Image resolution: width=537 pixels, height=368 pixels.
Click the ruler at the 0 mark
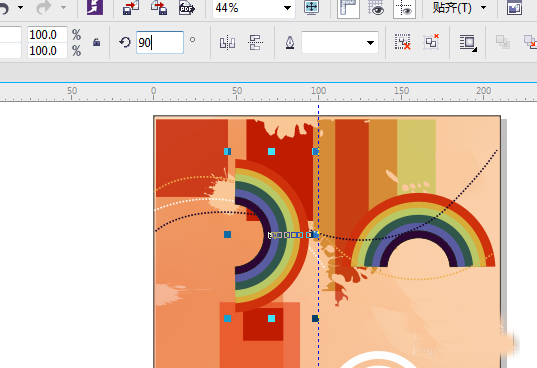point(153,92)
